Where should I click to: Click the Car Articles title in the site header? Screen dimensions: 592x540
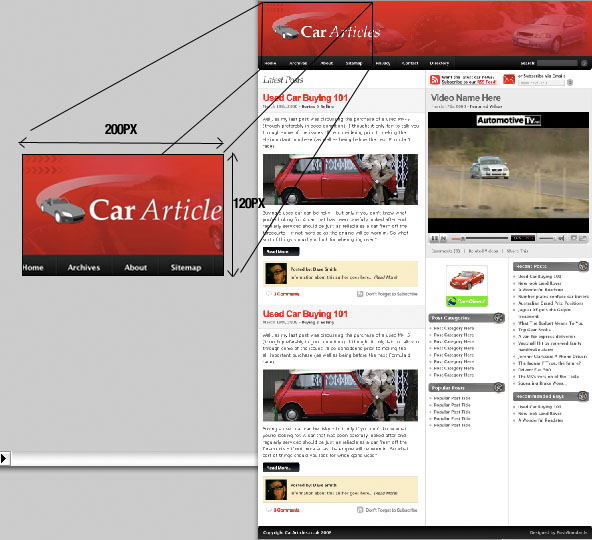click(x=340, y=32)
